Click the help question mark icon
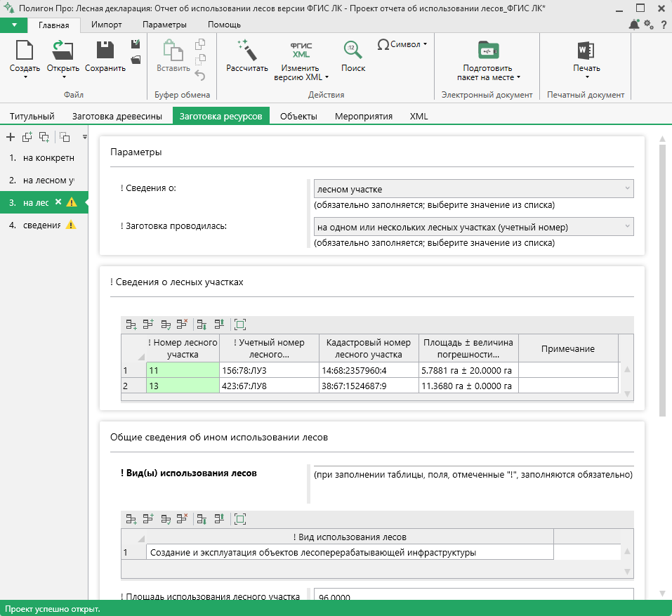672x616 pixels. pyautogui.click(x=664, y=25)
